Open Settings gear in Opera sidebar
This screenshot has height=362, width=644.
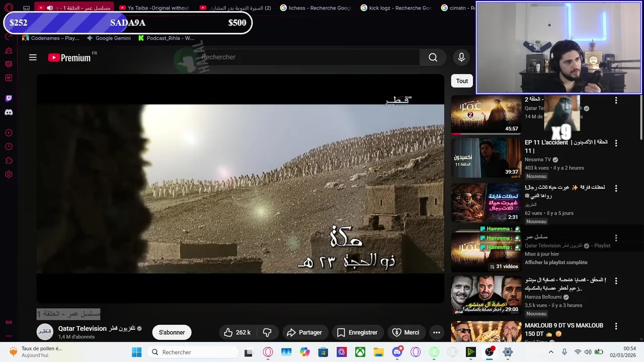click(x=9, y=174)
